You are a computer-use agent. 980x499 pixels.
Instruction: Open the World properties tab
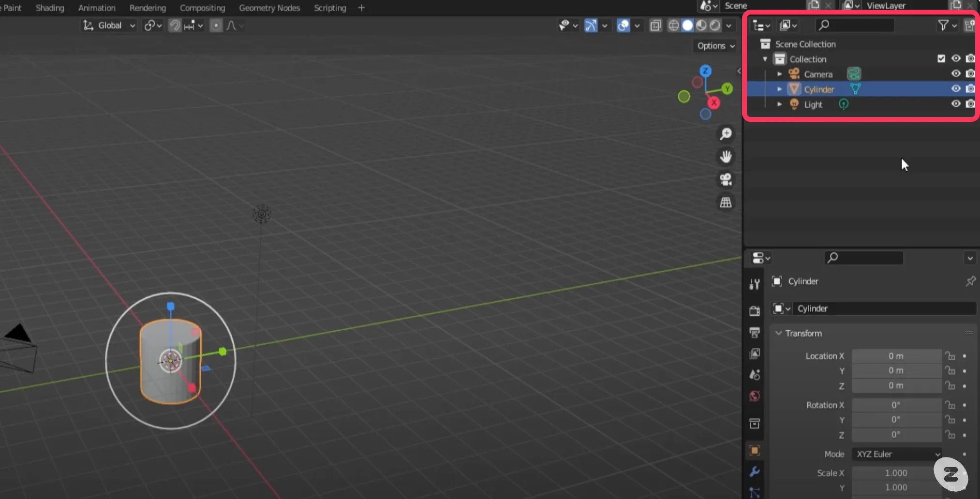coord(755,396)
